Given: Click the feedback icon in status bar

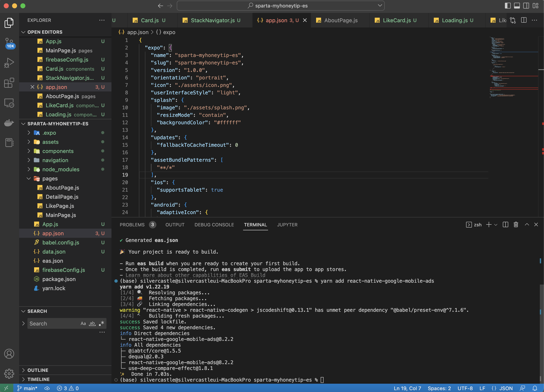Looking at the screenshot, I should coord(522,388).
